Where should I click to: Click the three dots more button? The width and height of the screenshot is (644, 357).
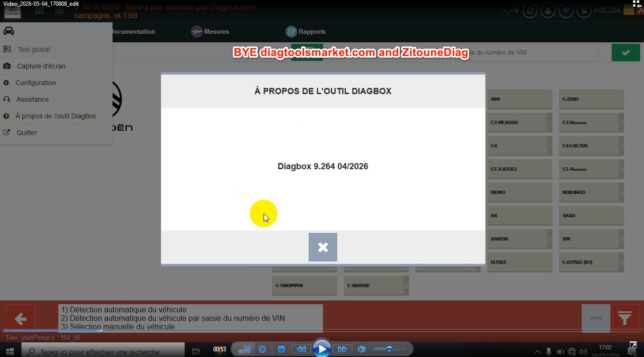[596, 318]
